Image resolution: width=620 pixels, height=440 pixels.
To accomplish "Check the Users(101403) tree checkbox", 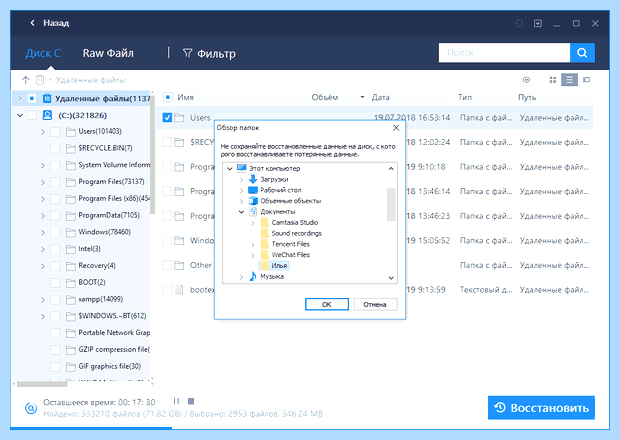I will click(x=55, y=132).
